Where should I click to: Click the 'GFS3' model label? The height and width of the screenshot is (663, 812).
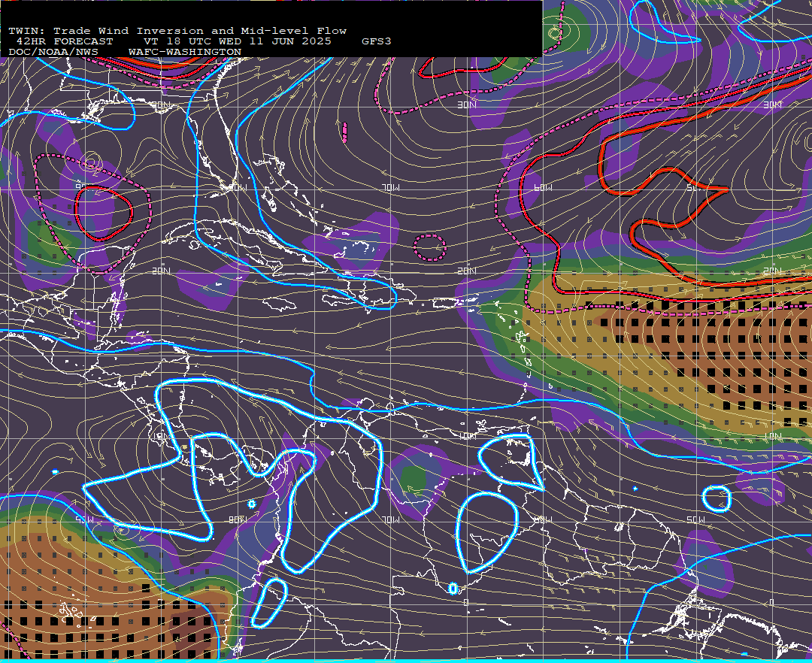tap(377, 41)
